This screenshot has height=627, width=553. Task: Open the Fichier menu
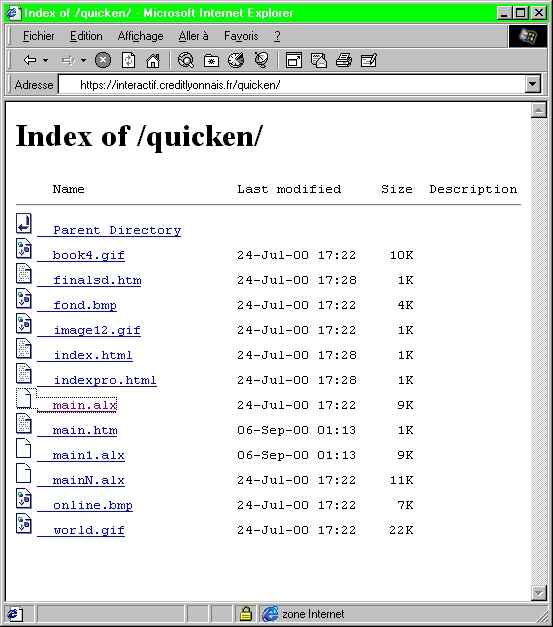38,36
